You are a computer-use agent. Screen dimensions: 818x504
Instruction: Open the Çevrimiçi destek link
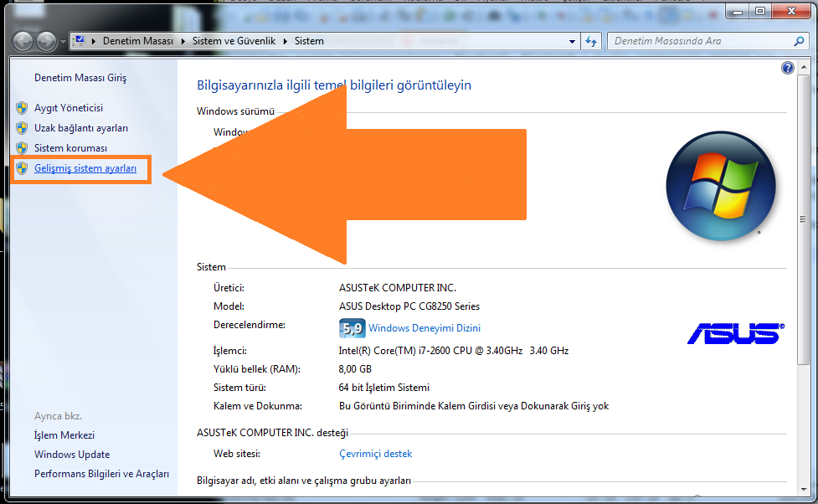click(x=375, y=454)
